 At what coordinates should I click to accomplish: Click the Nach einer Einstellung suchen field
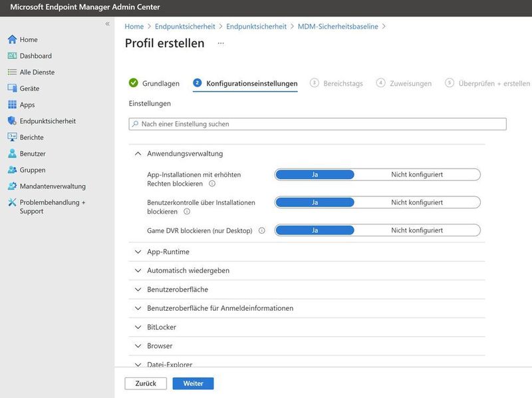(x=318, y=124)
